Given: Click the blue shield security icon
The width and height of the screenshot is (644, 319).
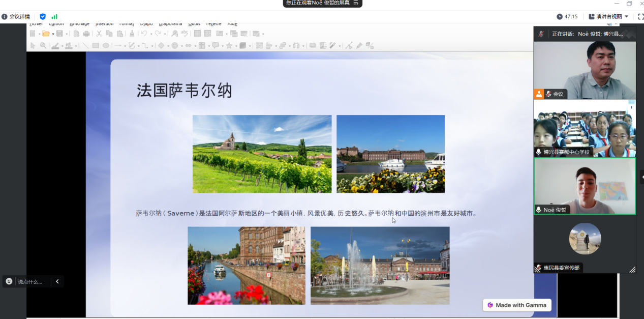Looking at the screenshot, I should click(x=43, y=16).
